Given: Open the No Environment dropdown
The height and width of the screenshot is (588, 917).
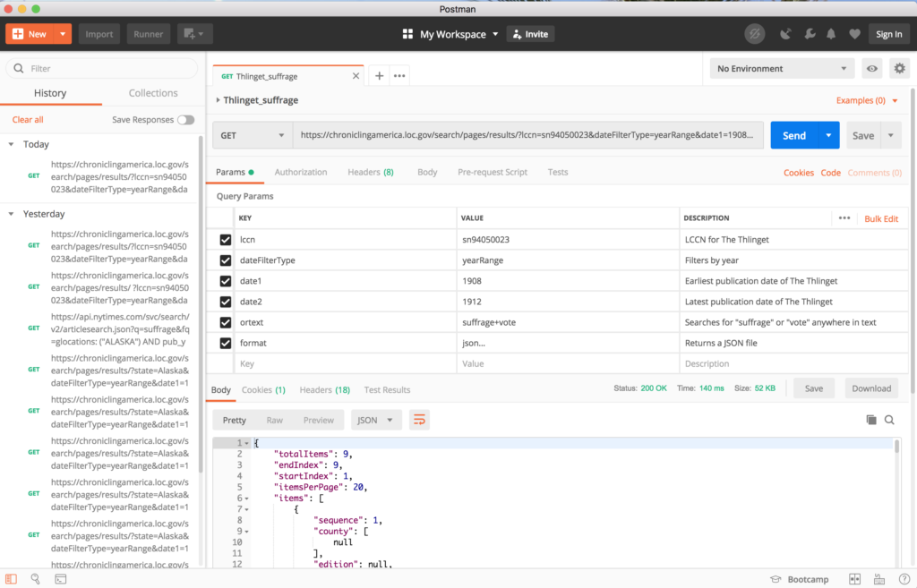Looking at the screenshot, I should pyautogui.click(x=782, y=68).
